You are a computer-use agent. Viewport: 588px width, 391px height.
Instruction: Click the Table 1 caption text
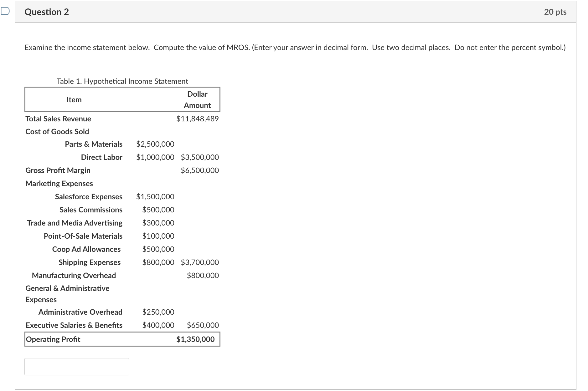click(122, 81)
